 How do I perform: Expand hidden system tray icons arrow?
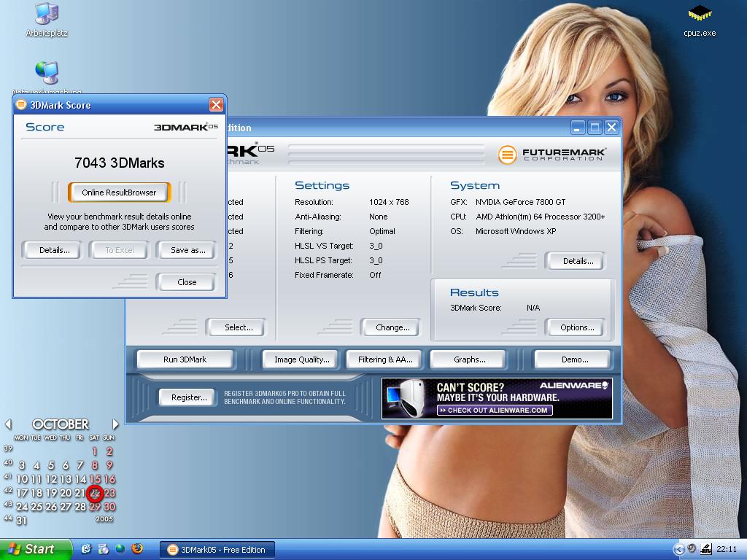(678, 550)
